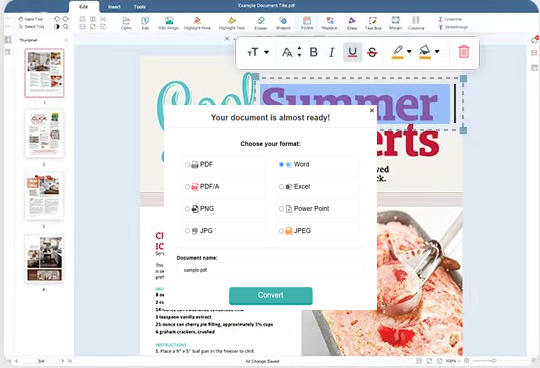Select the Draw tool in the ribbon

352,23
